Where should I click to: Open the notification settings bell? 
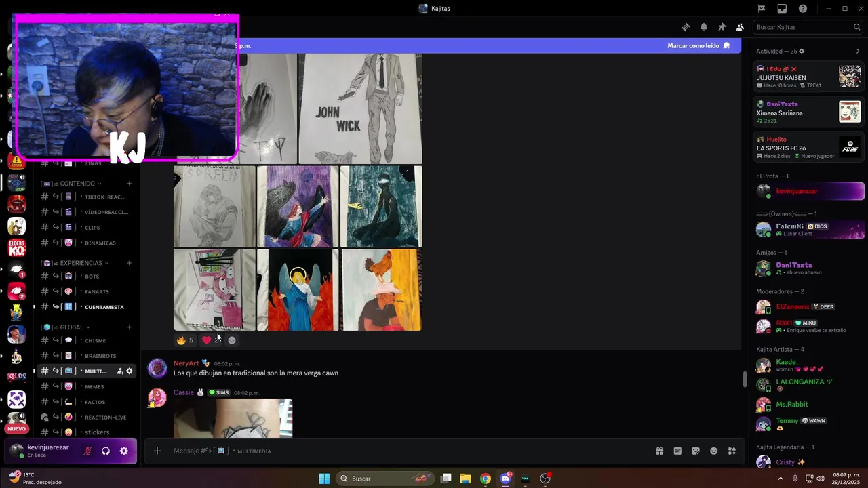704,27
